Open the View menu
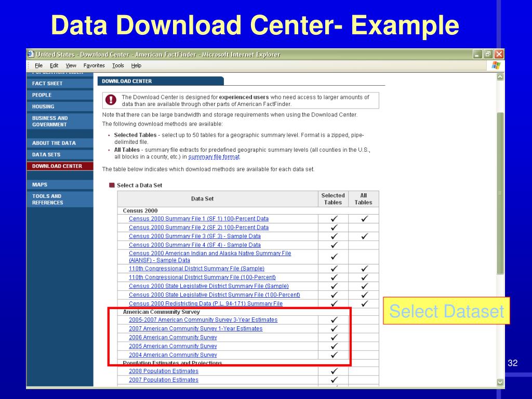Screen dimensions: 532x399 pyautogui.click(x=71, y=65)
